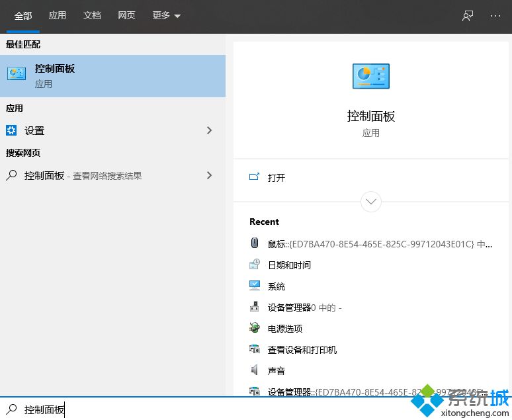This screenshot has height=420, width=512.
Task: Switch to the 网页 tab
Action: click(x=126, y=15)
